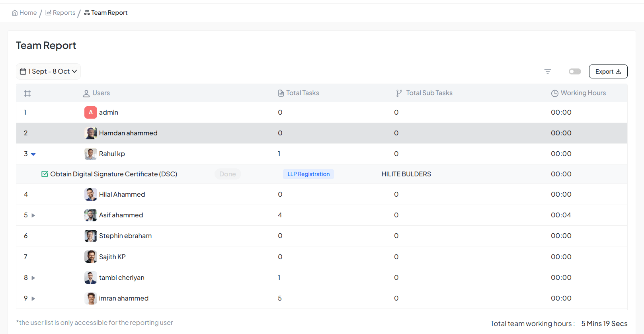Click the Total Tasks document icon
Screen dimensions: 644x334
(x=281, y=93)
